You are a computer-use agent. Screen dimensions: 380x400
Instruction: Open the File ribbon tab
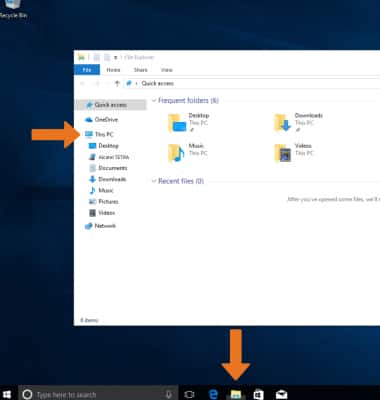pyautogui.click(x=87, y=70)
